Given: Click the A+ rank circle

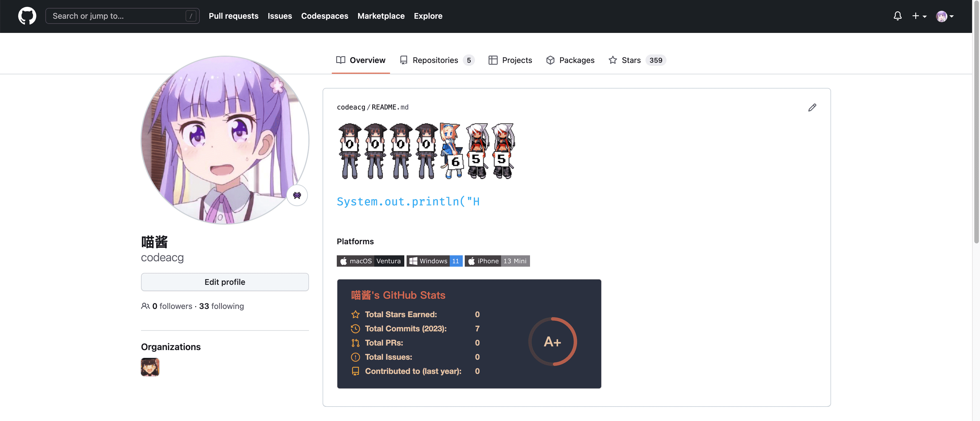Looking at the screenshot, I should click(552, 342).
